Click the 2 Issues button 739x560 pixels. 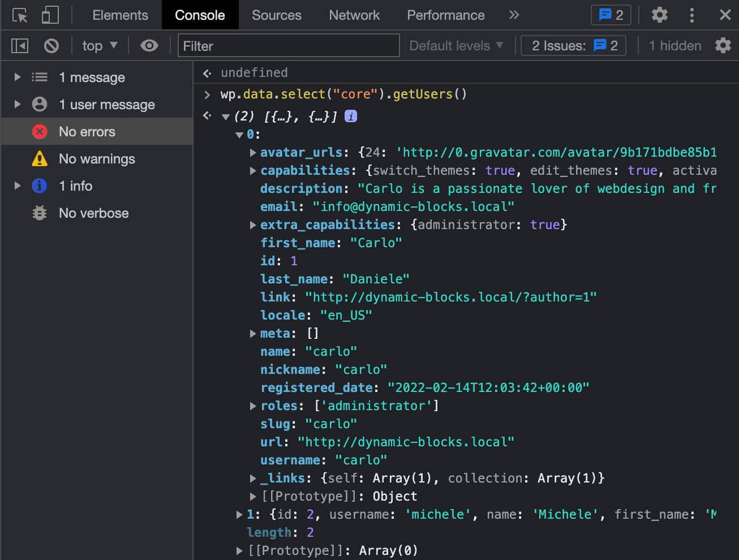click(x=574, y=45)
